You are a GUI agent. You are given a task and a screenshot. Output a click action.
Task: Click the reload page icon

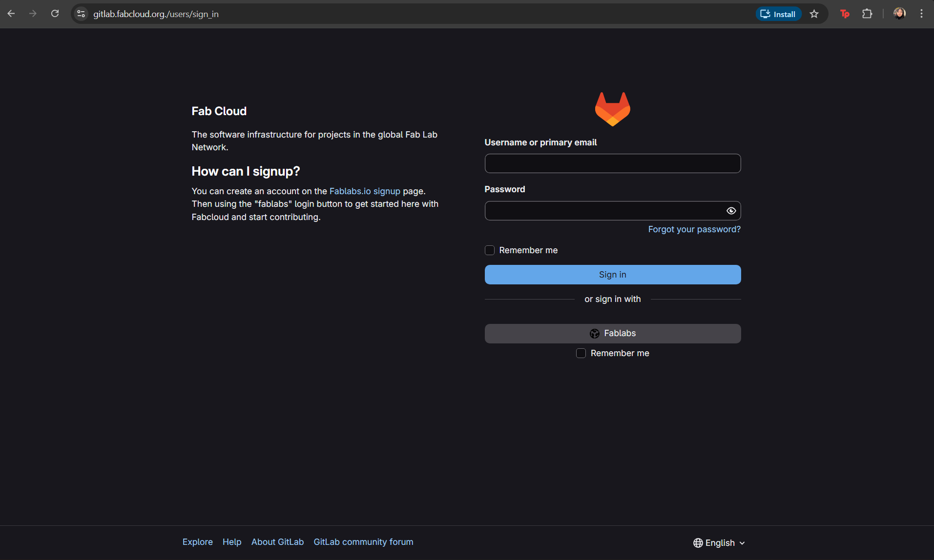pos(55,13)
